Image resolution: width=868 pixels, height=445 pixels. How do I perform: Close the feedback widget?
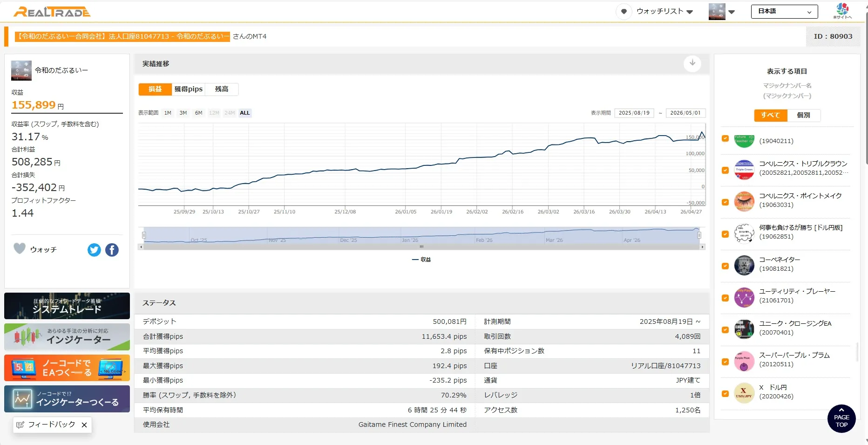(x=84, y=425)
